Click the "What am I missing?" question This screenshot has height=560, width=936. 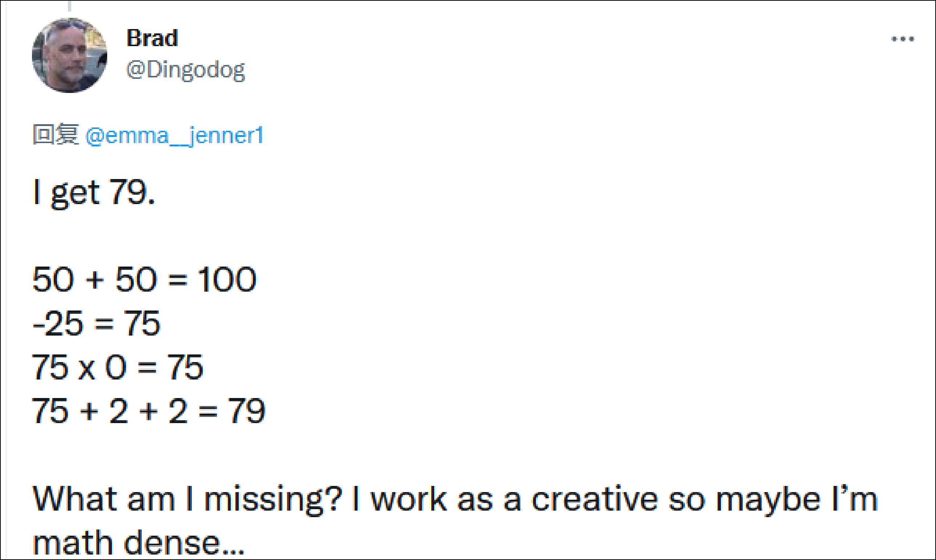(x=187, y=499)
